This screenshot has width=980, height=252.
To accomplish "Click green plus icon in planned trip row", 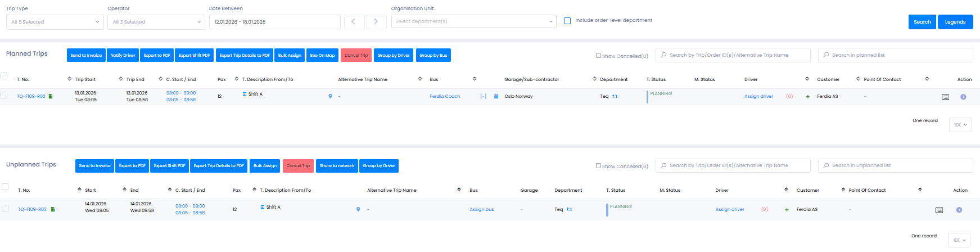I will click(808, 97).
